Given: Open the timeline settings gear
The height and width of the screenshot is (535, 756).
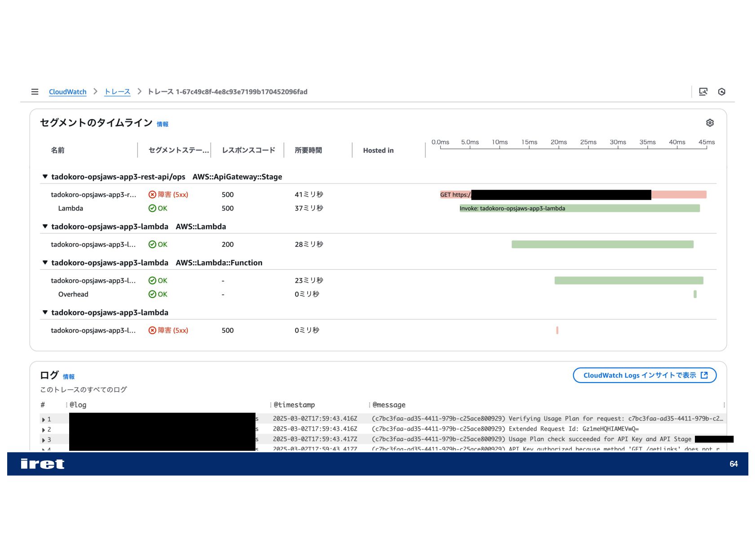Looking at the screenshot, I should (x=710, y=123).
